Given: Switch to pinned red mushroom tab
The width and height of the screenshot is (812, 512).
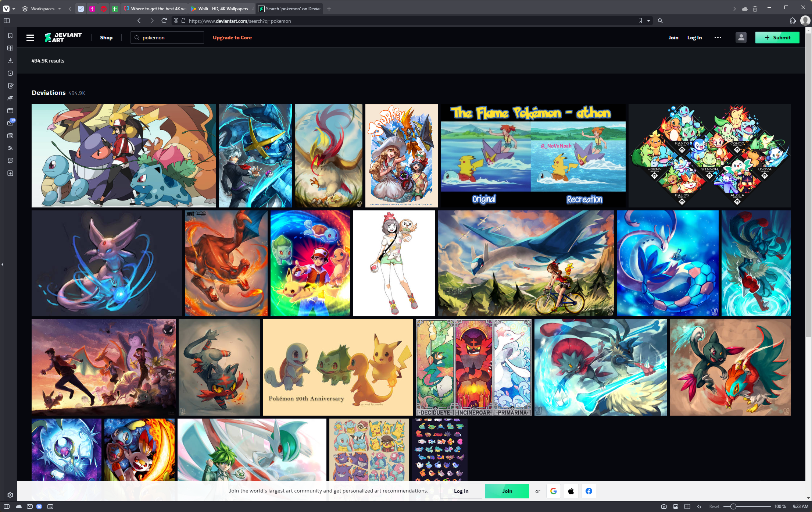Looking at the screenshot, I should coord(104,8).
